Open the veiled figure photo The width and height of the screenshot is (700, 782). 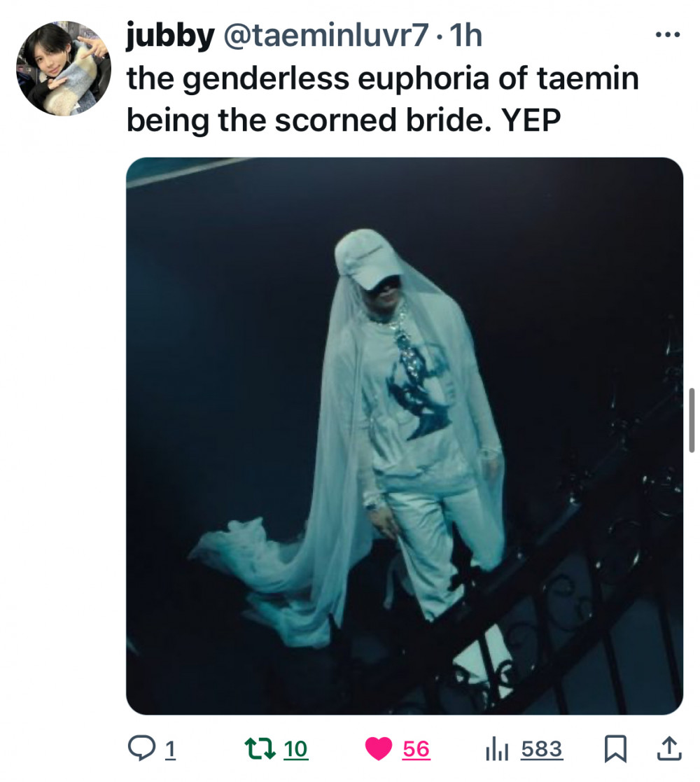[x=405, y=436]
